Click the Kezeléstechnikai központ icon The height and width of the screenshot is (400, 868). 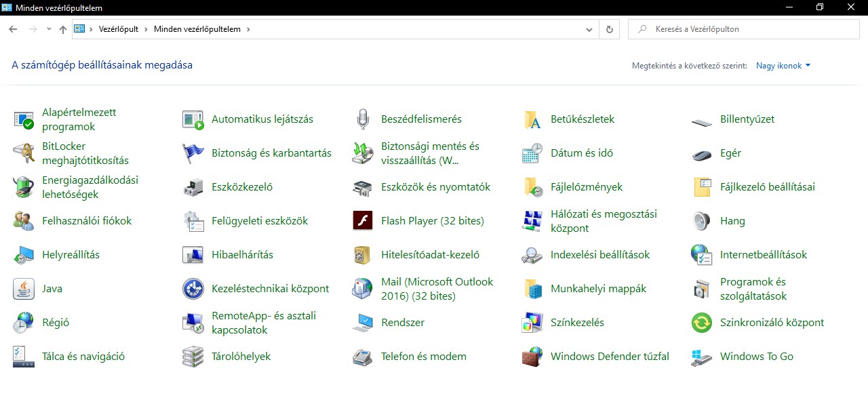(x=193, y=289)
